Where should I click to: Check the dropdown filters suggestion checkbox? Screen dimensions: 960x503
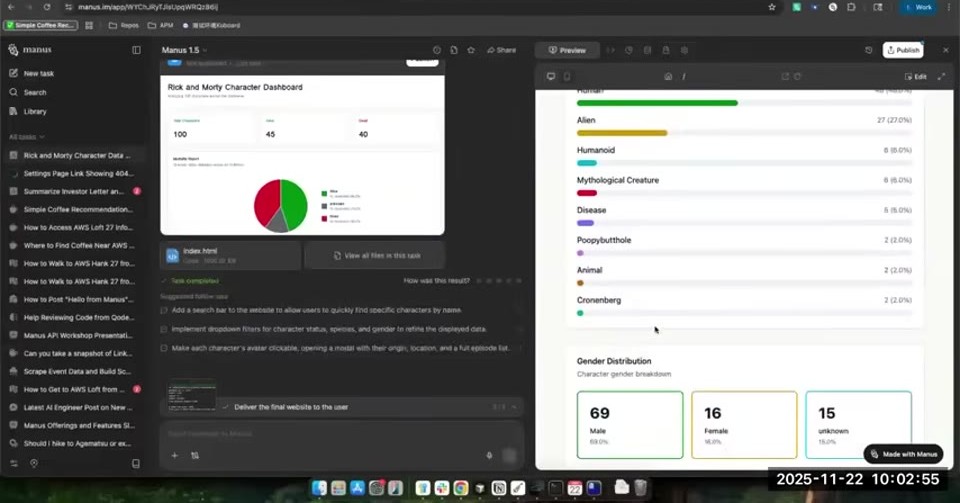click(164, 329)
